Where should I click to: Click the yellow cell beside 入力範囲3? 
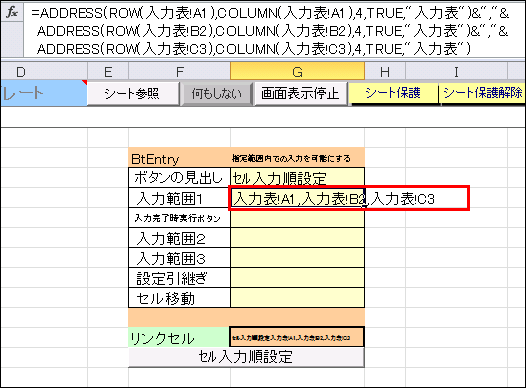pyautogui.click(x=298, y=258)
